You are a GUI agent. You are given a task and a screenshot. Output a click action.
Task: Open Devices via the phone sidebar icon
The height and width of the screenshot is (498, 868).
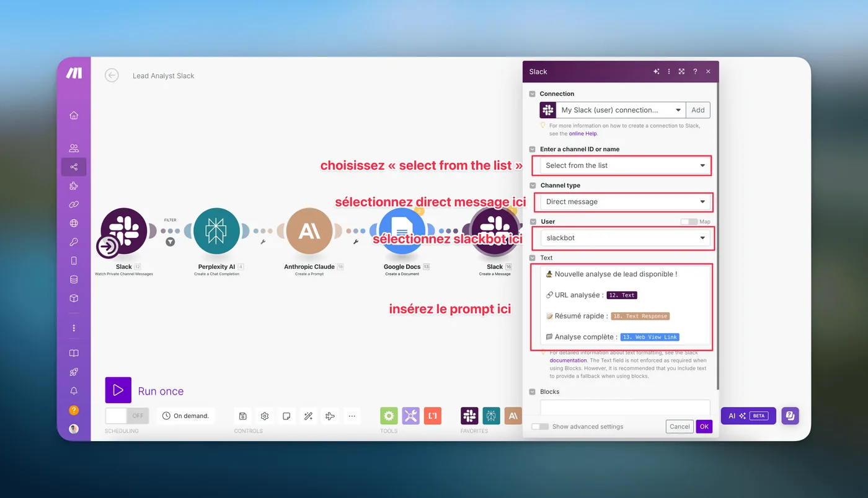click(x=74, y=261)
